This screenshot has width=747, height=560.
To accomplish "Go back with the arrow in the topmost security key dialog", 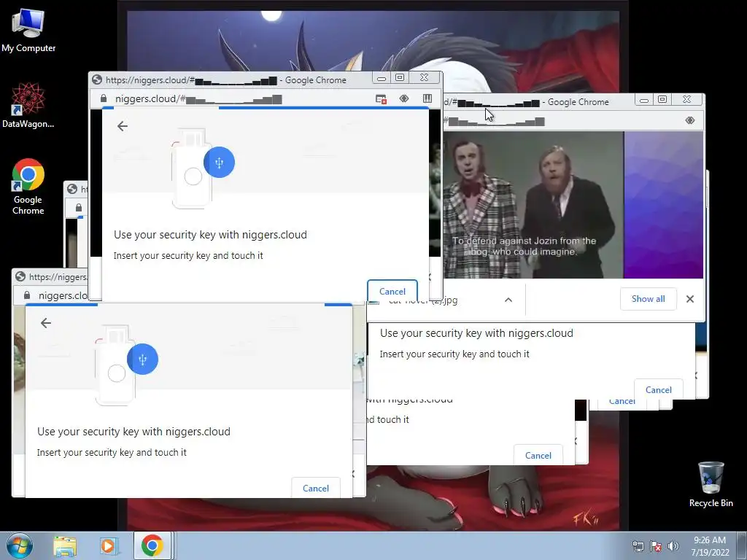I will [123, 126].
